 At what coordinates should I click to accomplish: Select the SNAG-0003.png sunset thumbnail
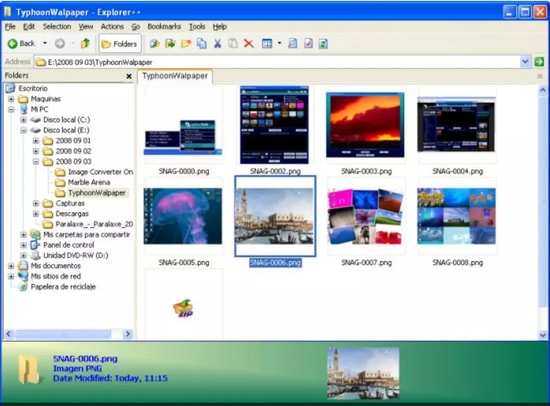click(365, 125)
